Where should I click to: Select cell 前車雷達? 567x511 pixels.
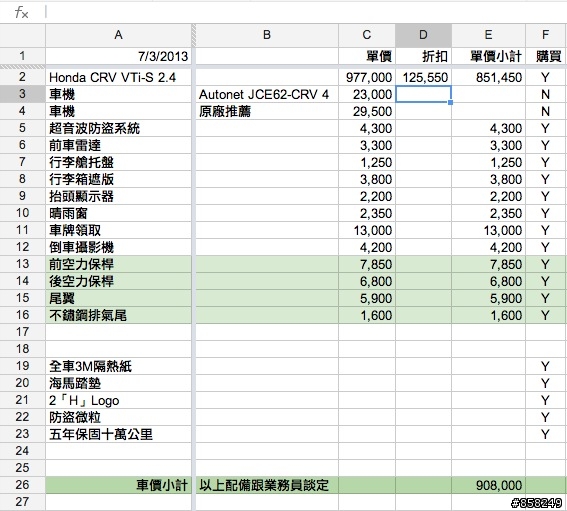118,145
